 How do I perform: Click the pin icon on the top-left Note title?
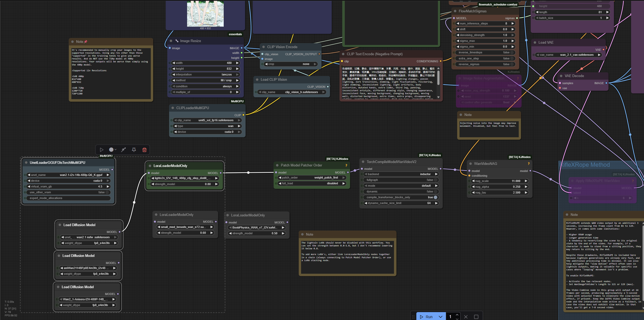tap(86, 42)
